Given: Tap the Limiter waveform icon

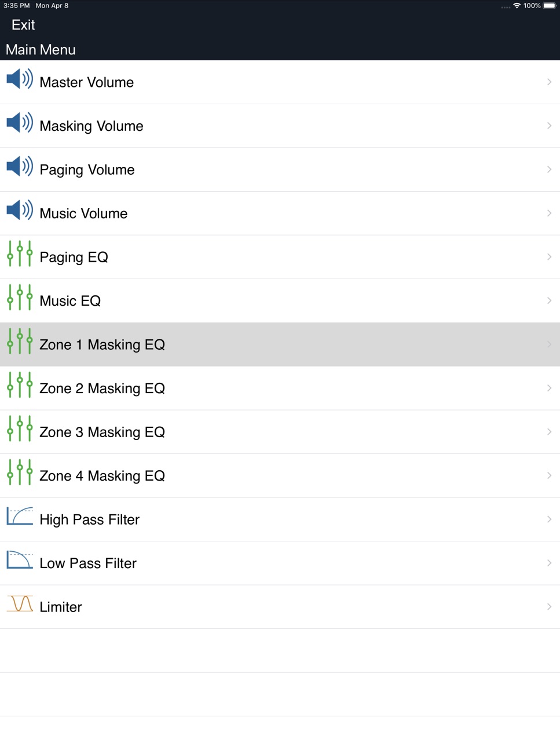Looking at the screenshot, I should coord(20,603).
